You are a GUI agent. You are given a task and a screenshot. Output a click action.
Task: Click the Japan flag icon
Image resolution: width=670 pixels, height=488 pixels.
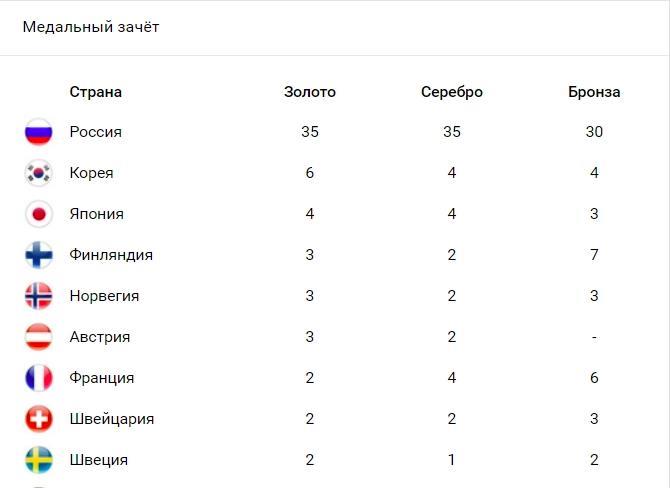[x=38, y=214]
